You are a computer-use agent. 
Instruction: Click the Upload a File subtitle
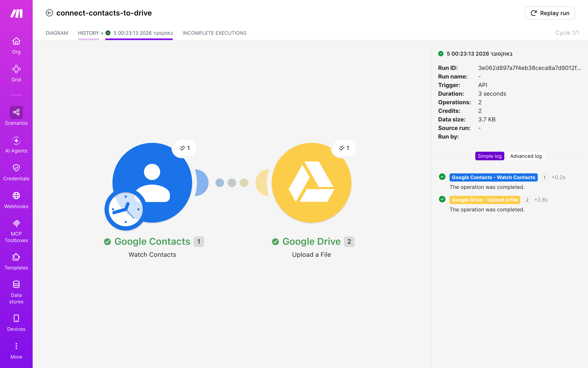tap(312, 255)
